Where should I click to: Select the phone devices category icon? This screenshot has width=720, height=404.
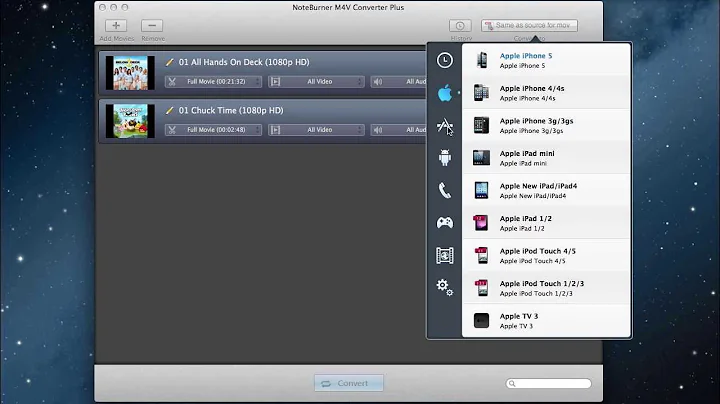tap(444, 191)
